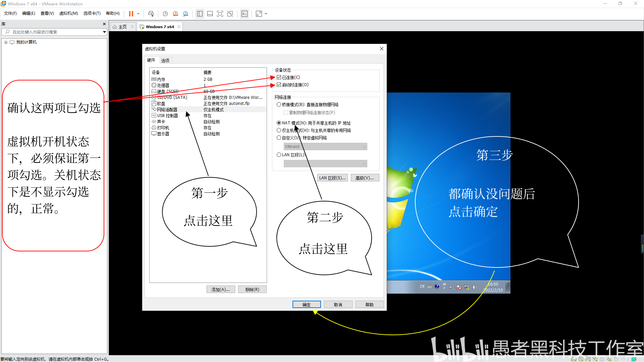Click the full screen mode icon
This screenshot has height=362, width=644.
[220, 14]
